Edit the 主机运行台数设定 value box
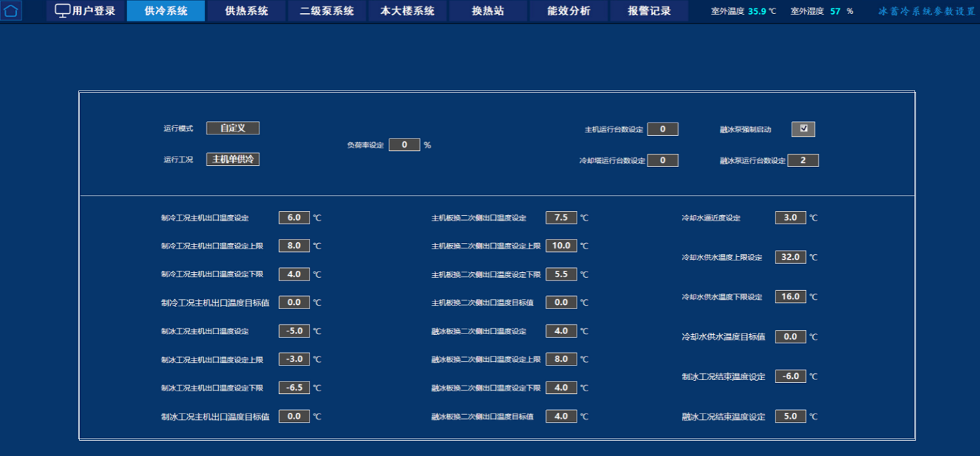Viewport: 980px width, 456px height. [x=663, y=129]
